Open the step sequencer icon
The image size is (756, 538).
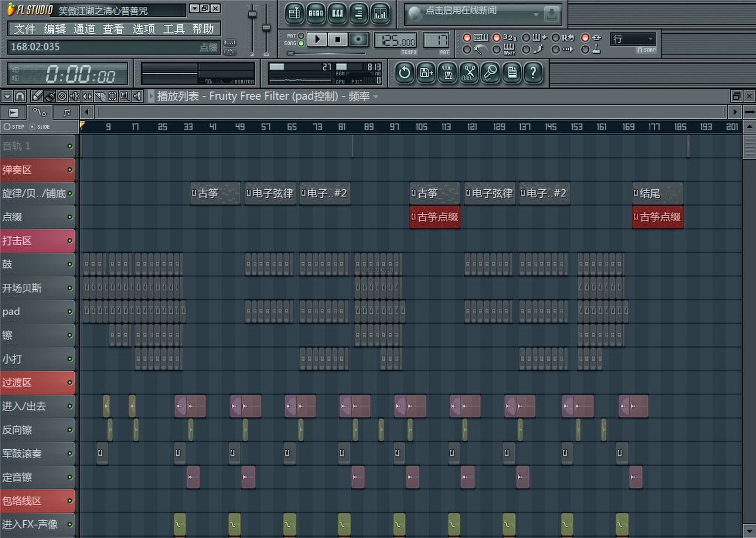[x=316, y=14]
